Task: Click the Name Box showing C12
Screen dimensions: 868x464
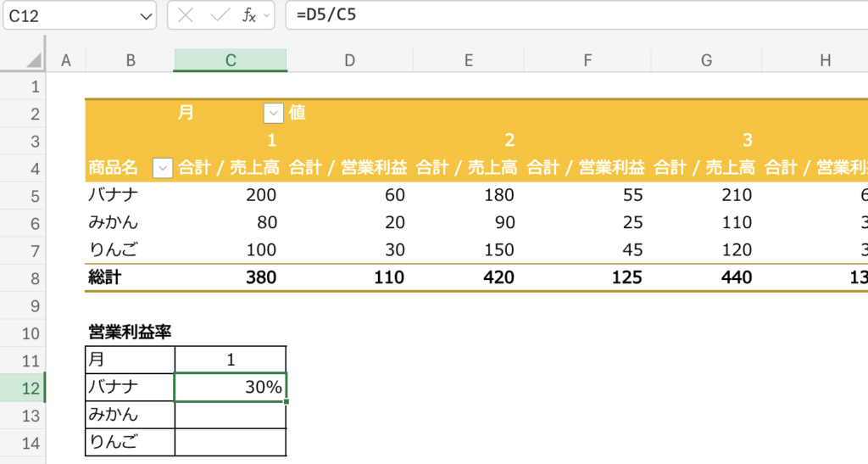Action: tap(68, 15)
